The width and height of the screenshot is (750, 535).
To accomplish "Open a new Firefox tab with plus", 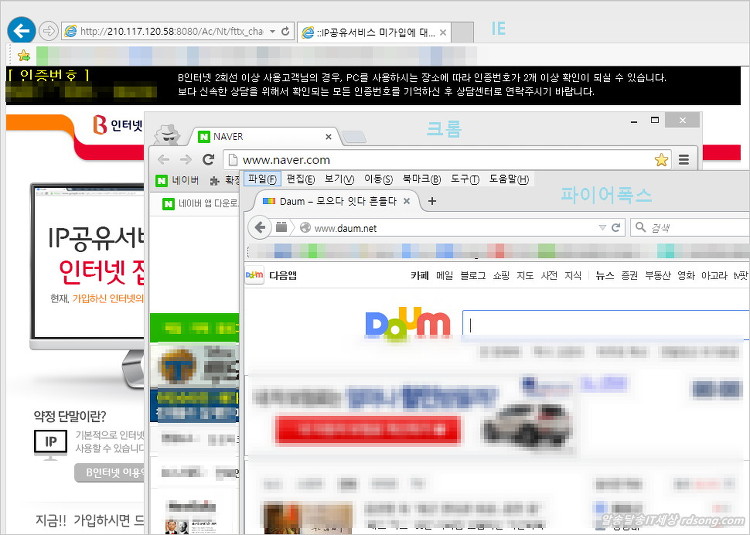I will [x=432, y=201].
